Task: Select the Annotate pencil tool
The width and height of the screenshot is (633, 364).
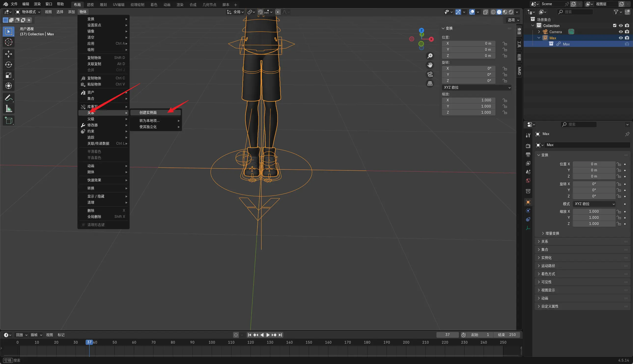Action: point(9,98)
